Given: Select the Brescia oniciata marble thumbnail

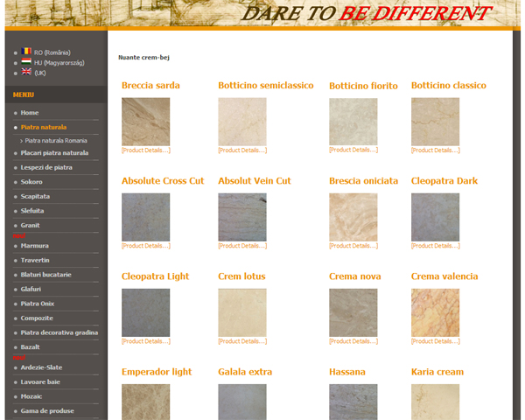Looking at the screenshot, I should click(x=353, y=217).
